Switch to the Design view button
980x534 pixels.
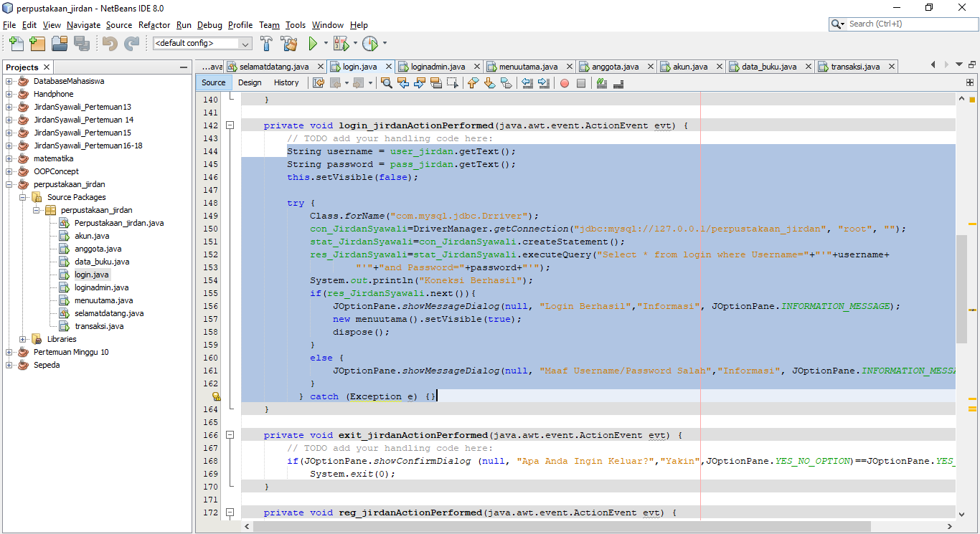click(x=250, y=82)
